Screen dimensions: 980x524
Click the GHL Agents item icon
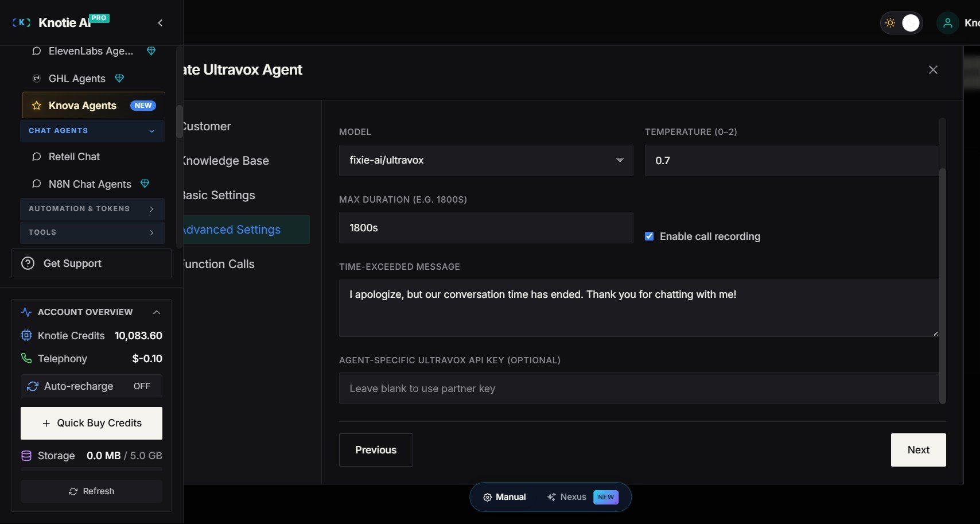36,78
